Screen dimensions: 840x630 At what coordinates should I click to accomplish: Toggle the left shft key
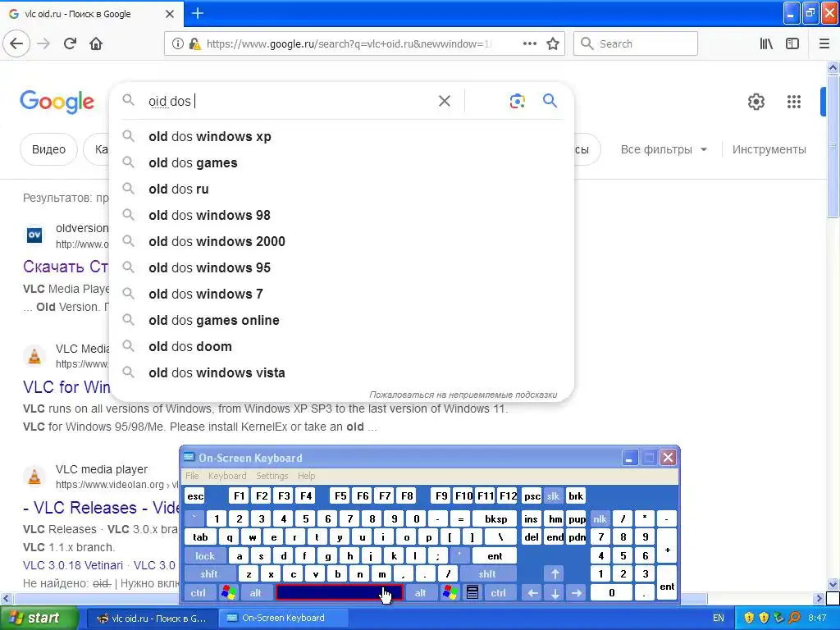[x=209, y=573]
